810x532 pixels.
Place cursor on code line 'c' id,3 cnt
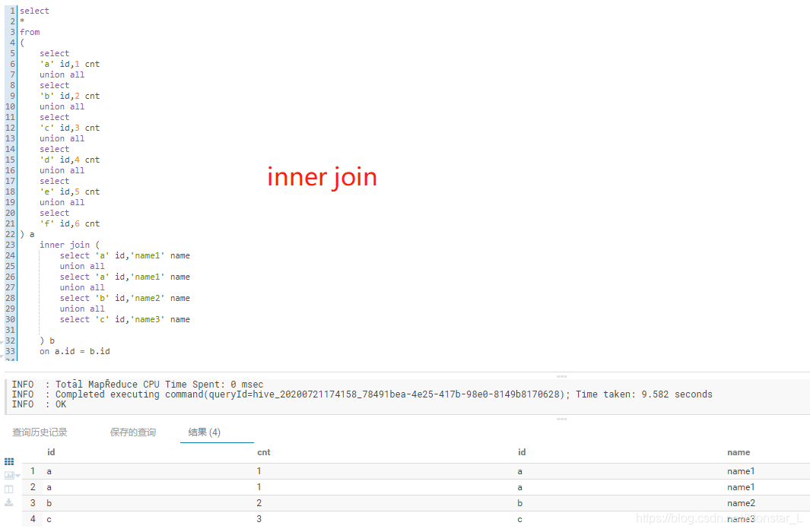pyautogui.click(x=70, y=128)
